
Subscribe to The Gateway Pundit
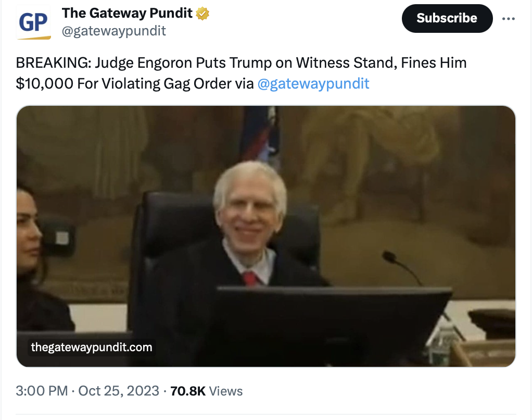tap(447, 18)
